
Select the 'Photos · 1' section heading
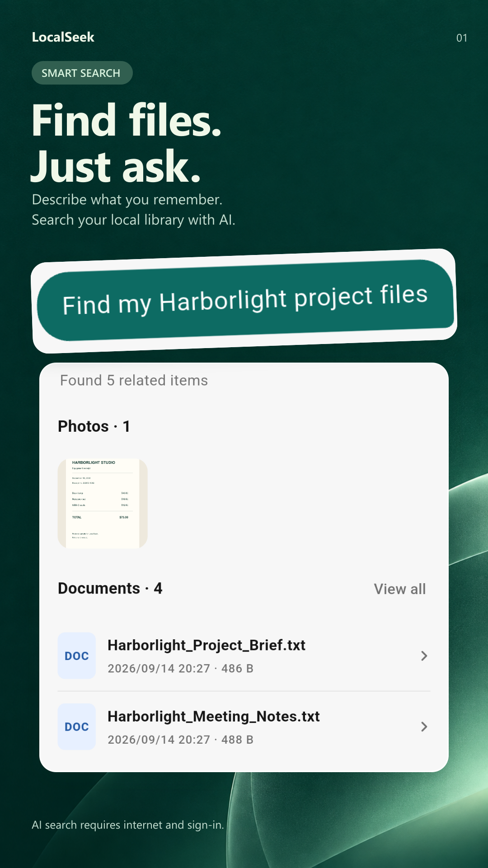pyautogui.click(x=94, y=426)
